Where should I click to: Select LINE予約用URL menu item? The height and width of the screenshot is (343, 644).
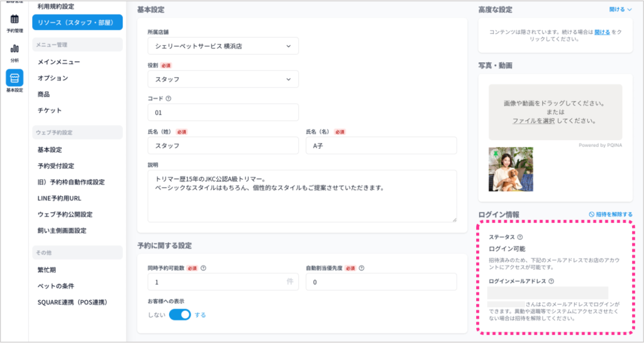[60, 199]
